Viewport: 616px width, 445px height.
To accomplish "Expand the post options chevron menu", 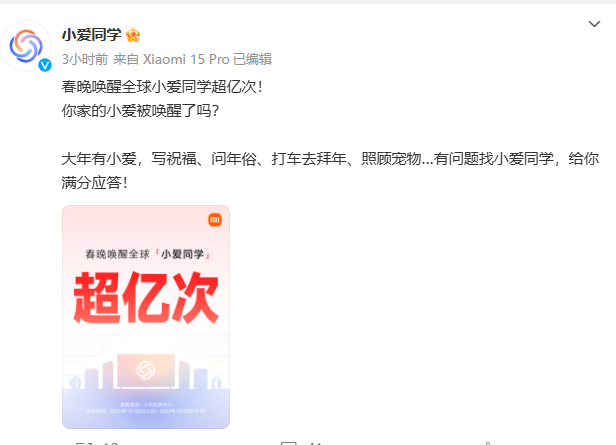I will (x=594, y=24).
